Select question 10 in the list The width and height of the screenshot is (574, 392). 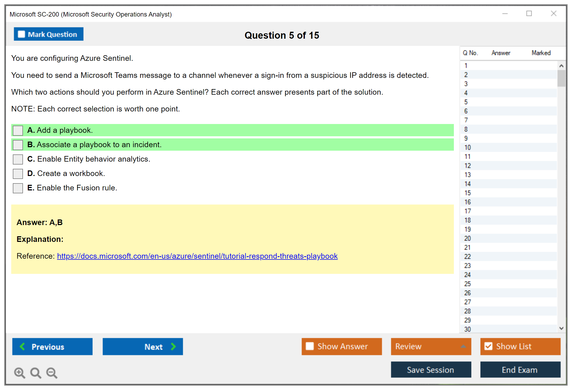coord(468,147)
